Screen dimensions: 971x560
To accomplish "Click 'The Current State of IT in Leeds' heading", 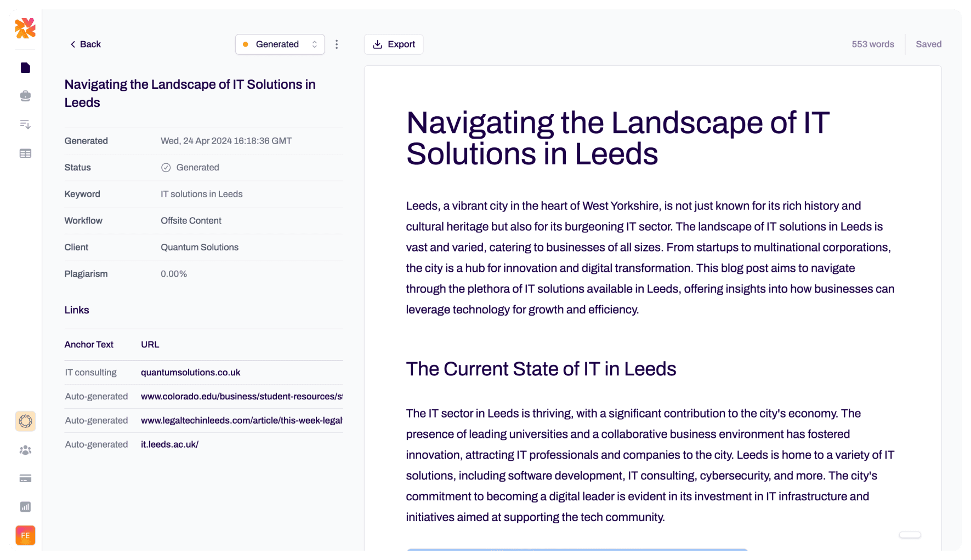I will pos(541,369).
